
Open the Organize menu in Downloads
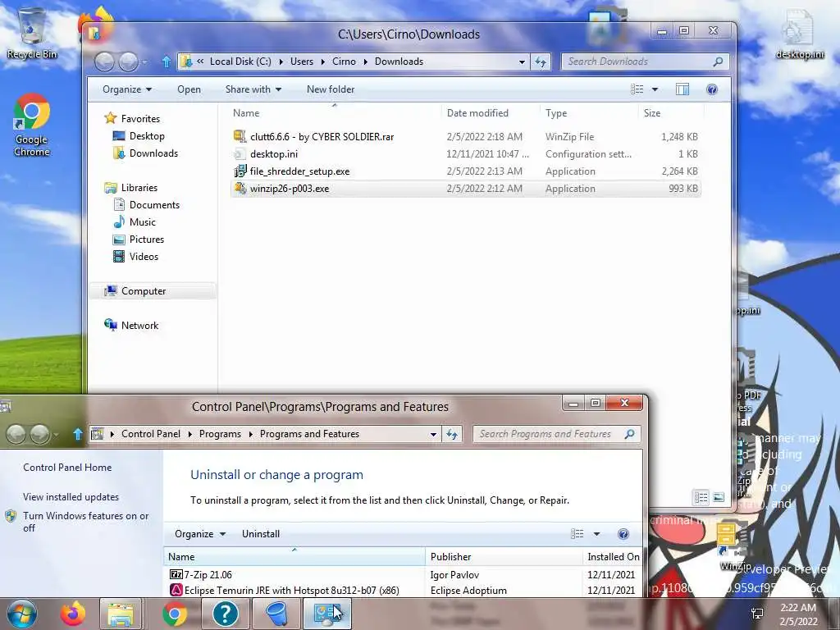click(x=127, y=89)
